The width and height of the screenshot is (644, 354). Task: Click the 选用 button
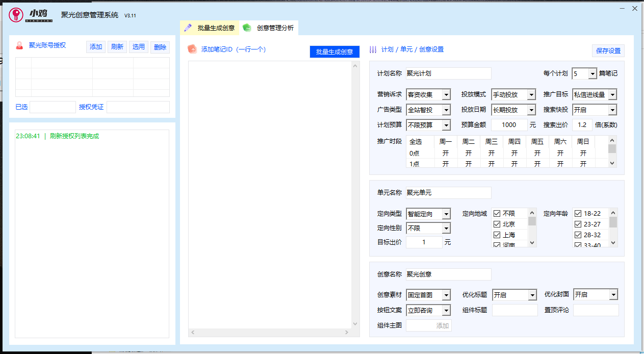(x=139, y=47)
